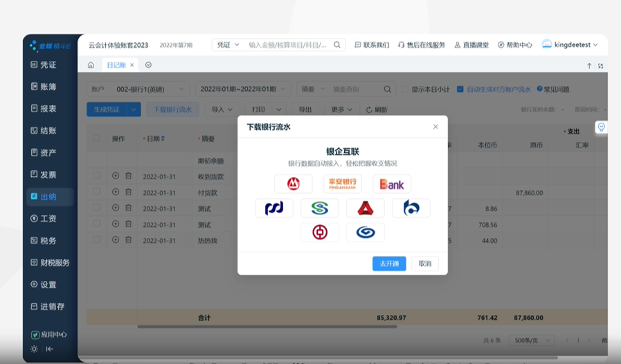Click 取消 in the dialog
Image resolution: width=621 pixels, height=364 pixels.
(x=425, y=264)
